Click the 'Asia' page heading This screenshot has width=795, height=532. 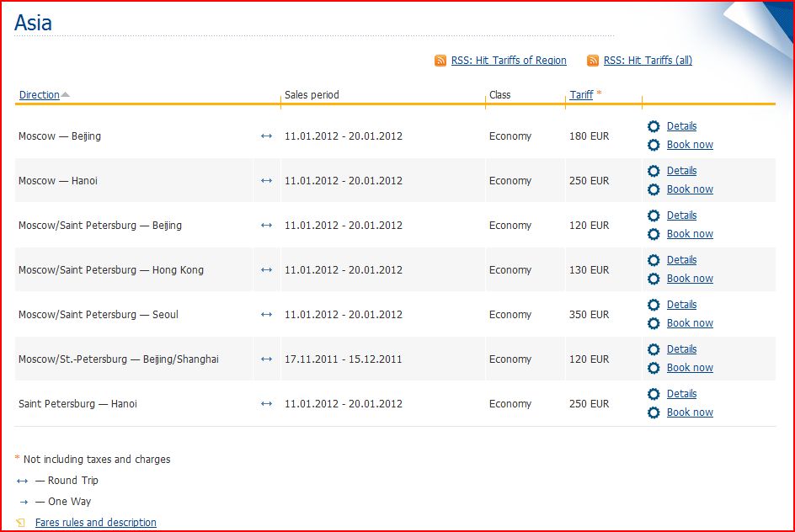point(33,23)
